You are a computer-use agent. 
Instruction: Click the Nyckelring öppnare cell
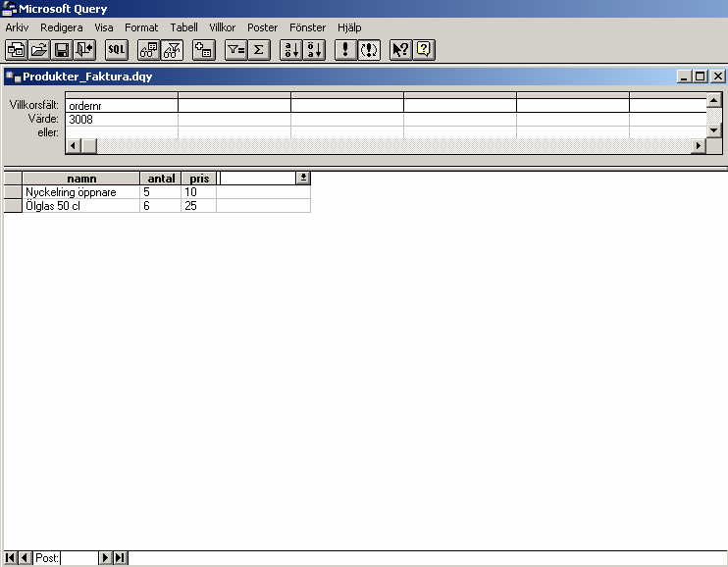(x=81, y=192)
